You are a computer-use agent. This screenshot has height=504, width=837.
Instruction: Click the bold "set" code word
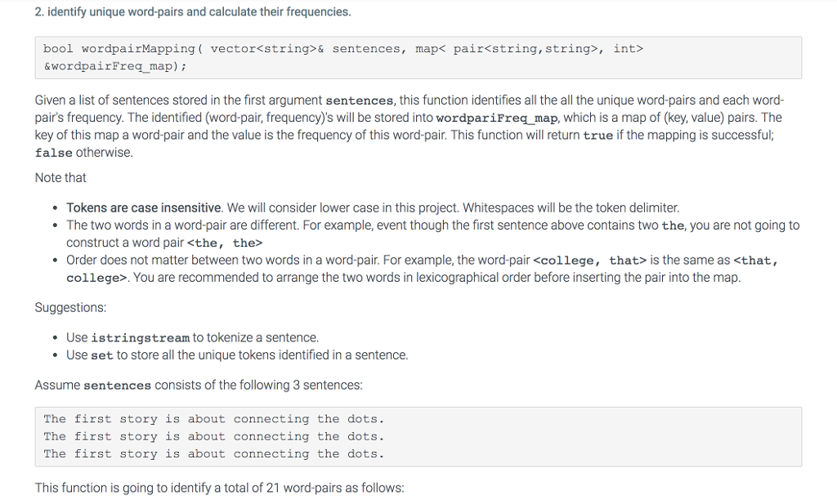pos(101,355)
